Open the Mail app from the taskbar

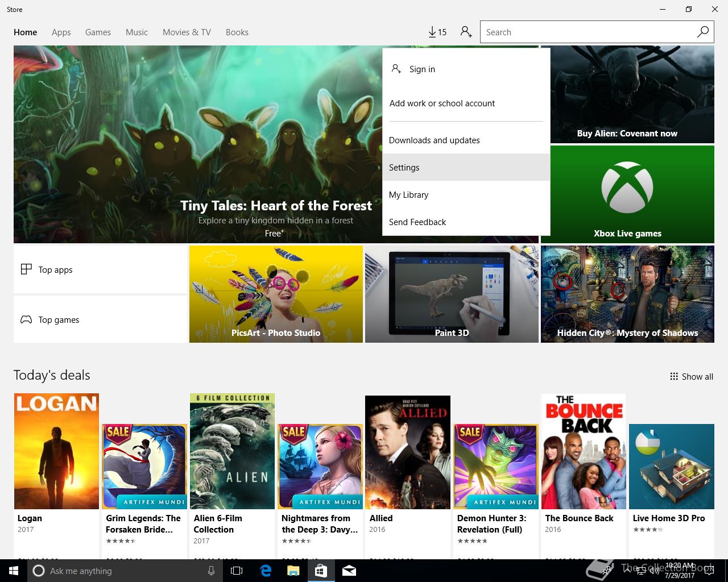349,571
